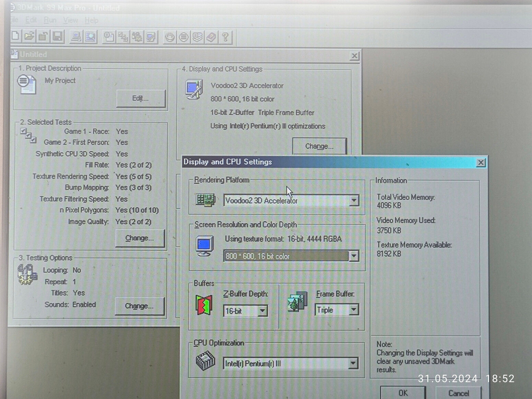Click the "Synthetic CPU 3D Speed:" row
The height and width of the screenshot is (399, 532).
pos(82,154)
